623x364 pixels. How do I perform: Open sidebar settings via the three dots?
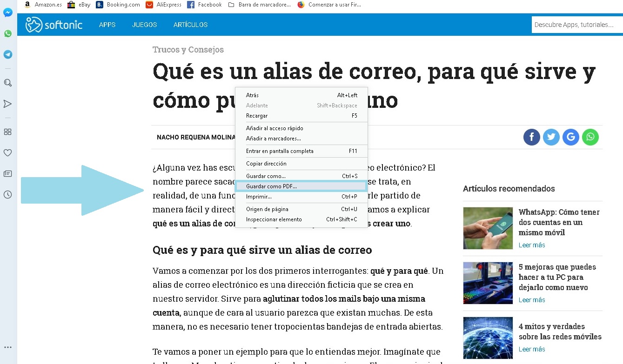tap(7, 347)
